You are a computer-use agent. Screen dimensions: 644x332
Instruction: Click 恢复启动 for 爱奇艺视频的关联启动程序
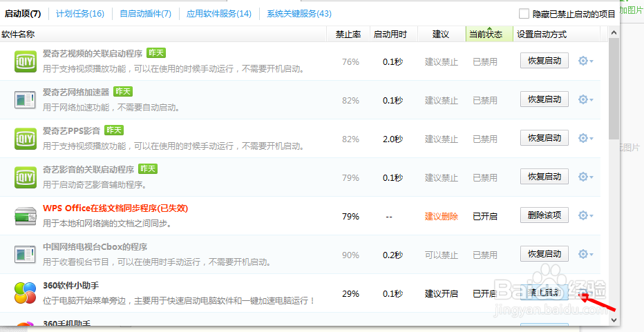544,61
